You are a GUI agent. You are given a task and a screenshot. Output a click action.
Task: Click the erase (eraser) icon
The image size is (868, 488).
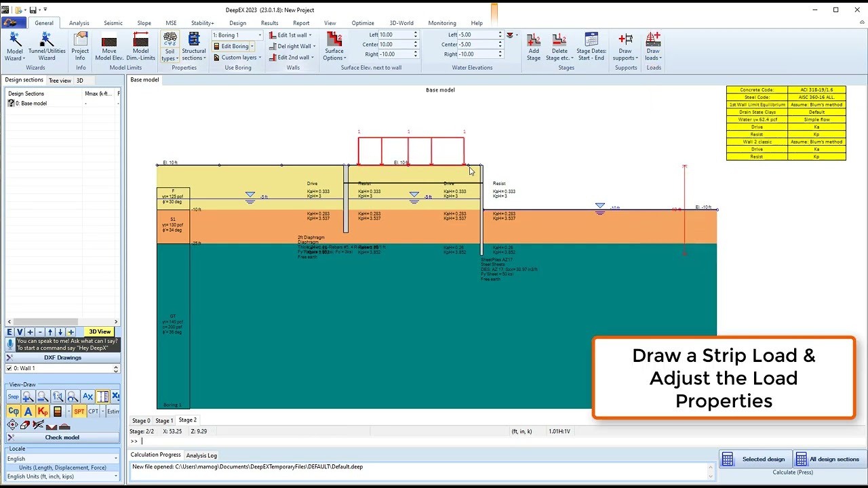tap(25, 425)
